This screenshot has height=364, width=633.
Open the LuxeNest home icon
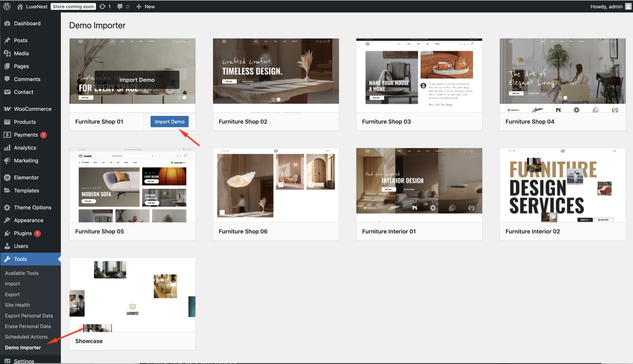pyautogui.click(x=20, y=6)
